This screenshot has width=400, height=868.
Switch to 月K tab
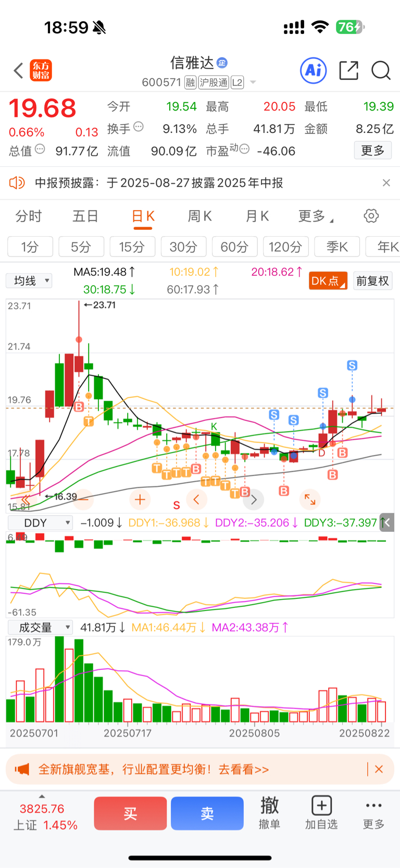pos(257,216)
